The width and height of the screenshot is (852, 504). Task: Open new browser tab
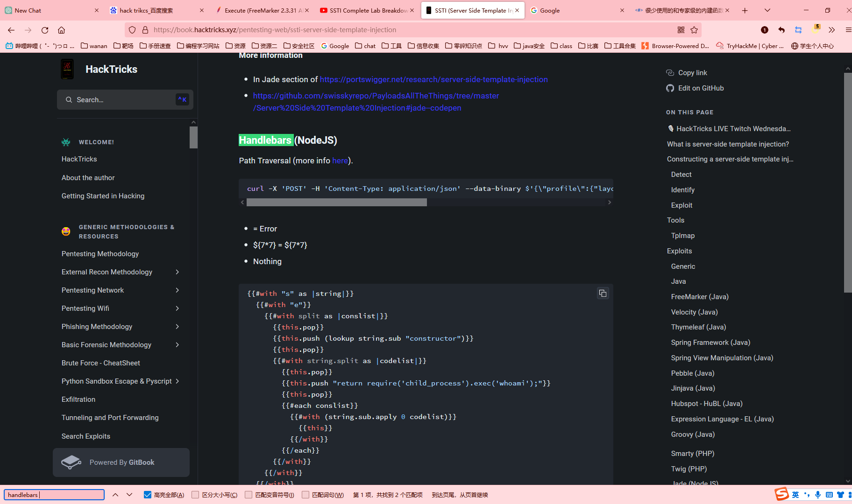pos(745,10)
